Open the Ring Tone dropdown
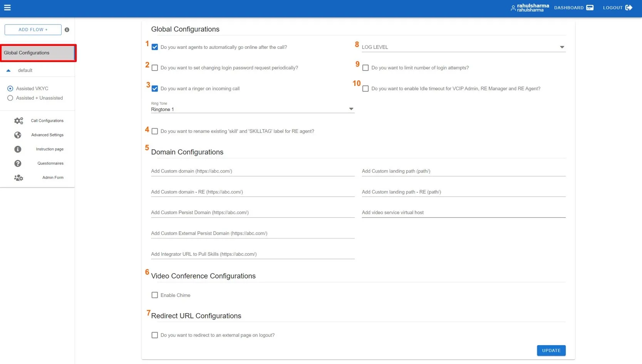The height and width of the screenshot is (364, 642). click(253, 107)
